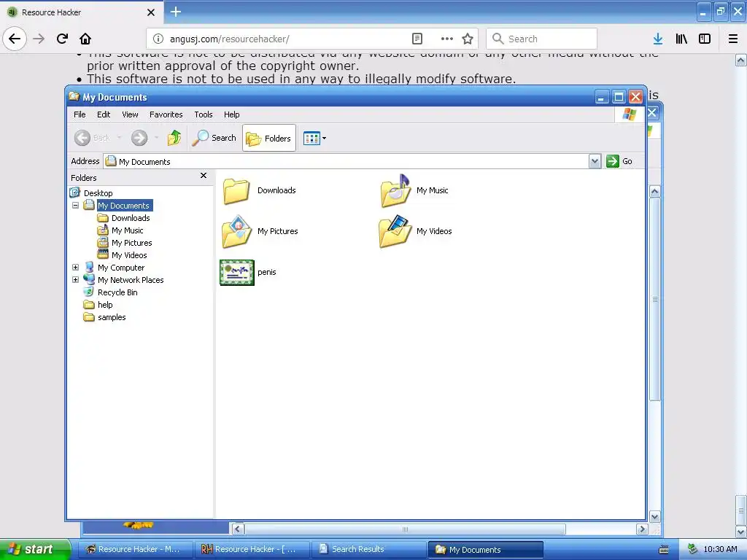Image resolution: width=747 pixels, height=560 pixels.
Task: Open the Favorites menu
Action: [166, 114]
